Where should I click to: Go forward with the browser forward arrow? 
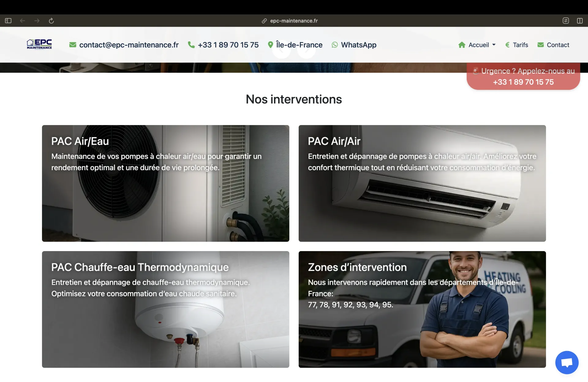(x=37, y=21)
